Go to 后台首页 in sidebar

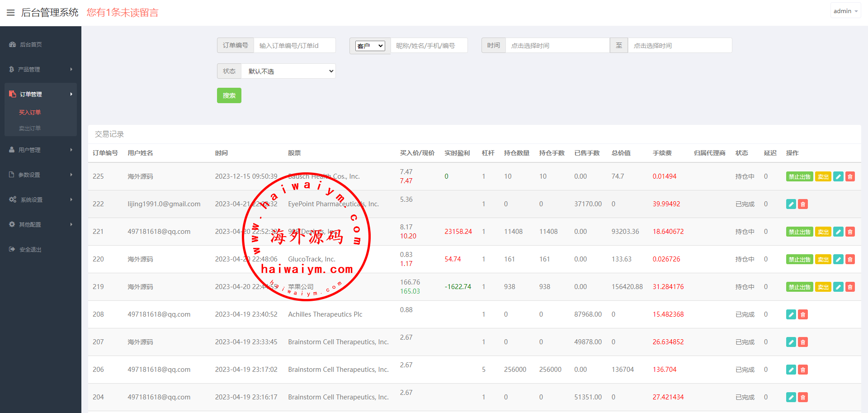tap(31, 44)
